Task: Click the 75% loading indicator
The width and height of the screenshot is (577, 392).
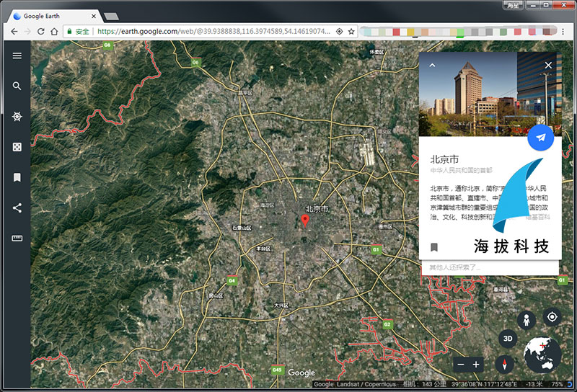Action: pyautogui.click(x=557, y=384)
